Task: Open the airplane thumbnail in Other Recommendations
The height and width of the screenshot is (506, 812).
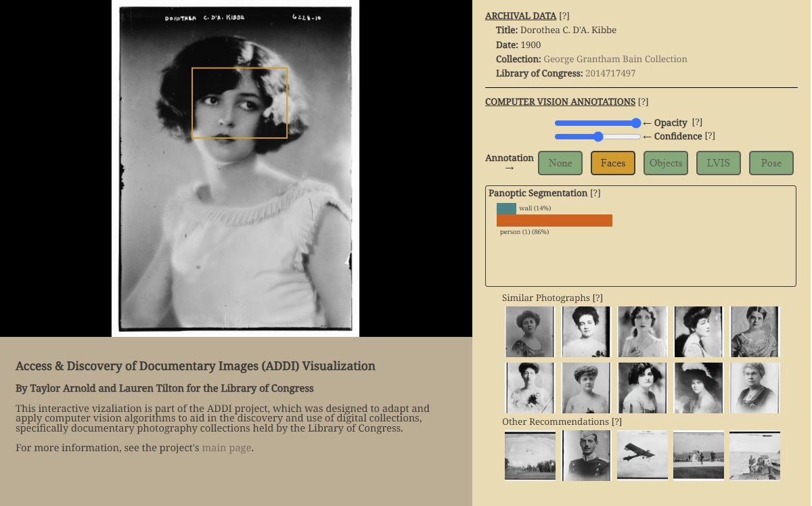Action: (642, 455)
